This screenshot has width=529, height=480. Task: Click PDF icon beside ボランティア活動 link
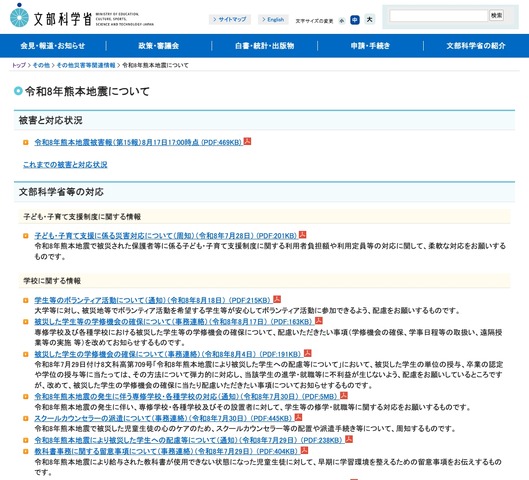(277, 299)
